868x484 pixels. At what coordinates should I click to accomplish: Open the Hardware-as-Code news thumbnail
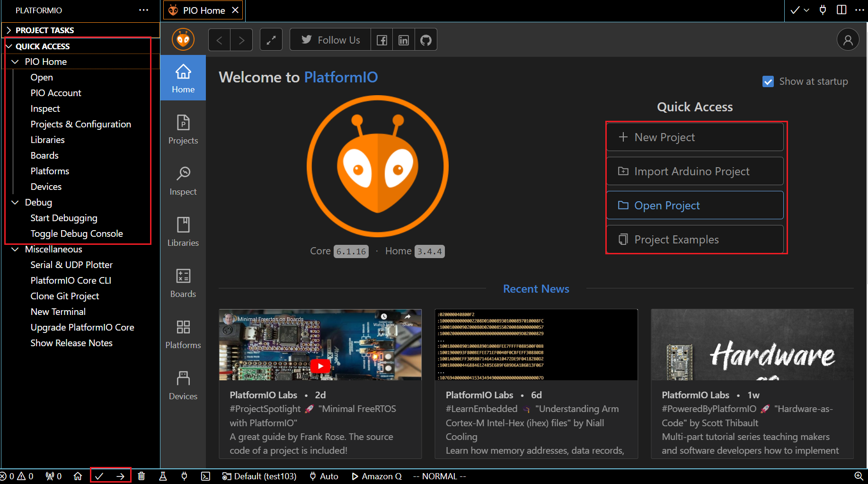coord(753,345)
